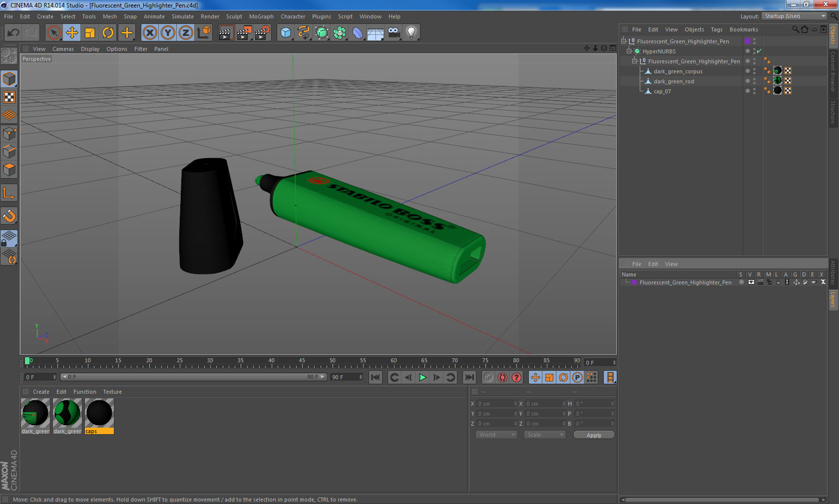Image resolution: width=839 pixels, height=504 pixels.
Task: Go to end of animation
Action: click(469, 377)
